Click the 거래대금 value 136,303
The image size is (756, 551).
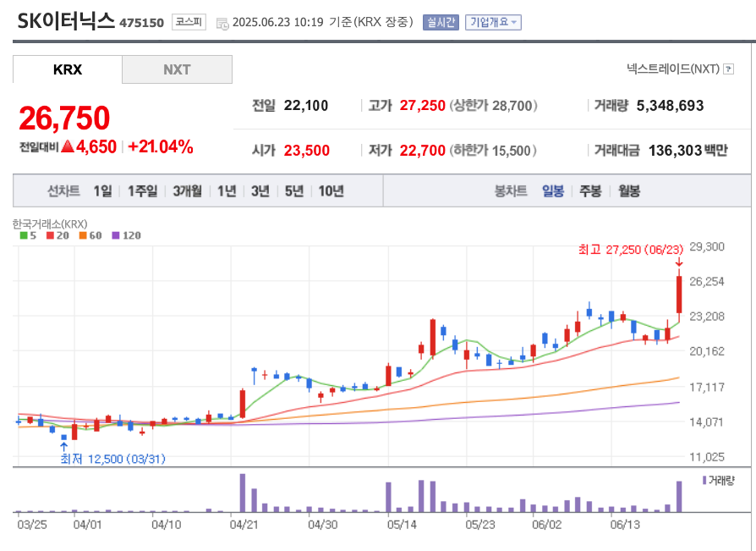tap(675, 151)
